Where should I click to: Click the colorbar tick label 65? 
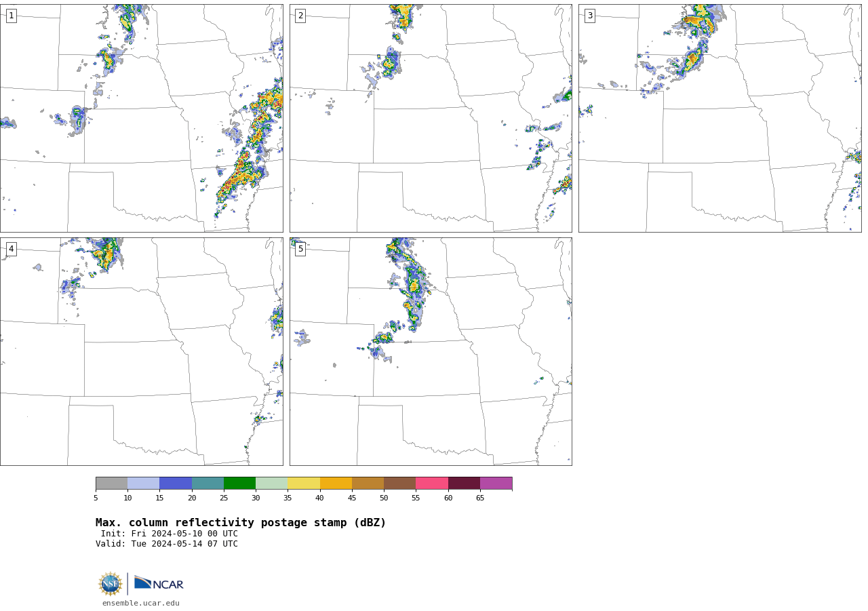coord(480,498)
